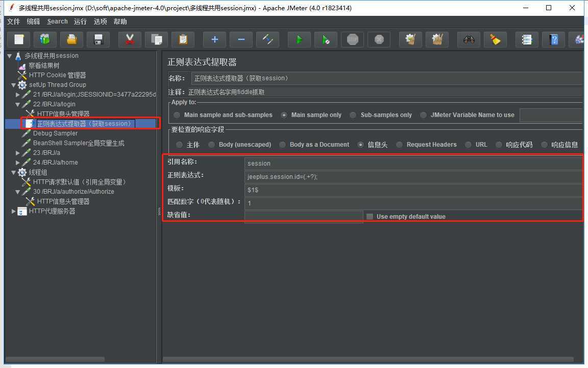Click the 名称 name input field
Image resolution: width=588 pixels, height=368 pixels.
click(x=386, y=78)
